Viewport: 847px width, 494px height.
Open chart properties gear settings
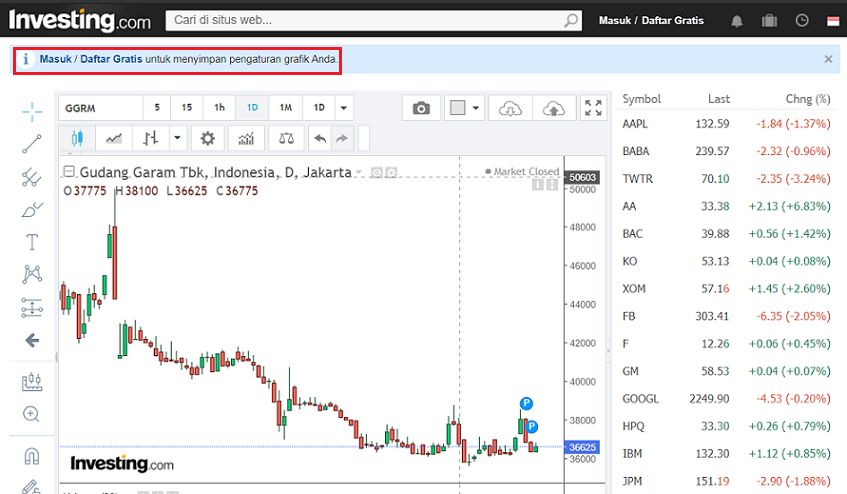(207, 139)
